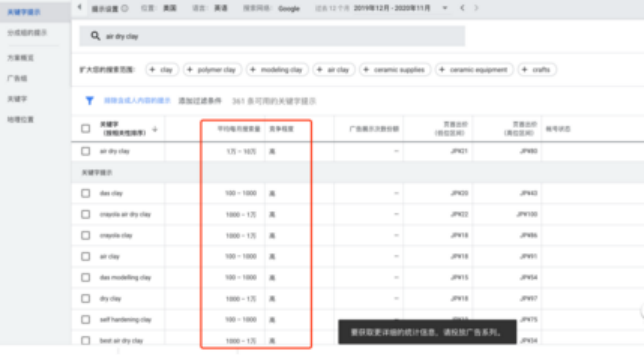The image size is (644, 363).
Task: Sort by competition 竞争程度 column header
Action: (x=281, y=129)
